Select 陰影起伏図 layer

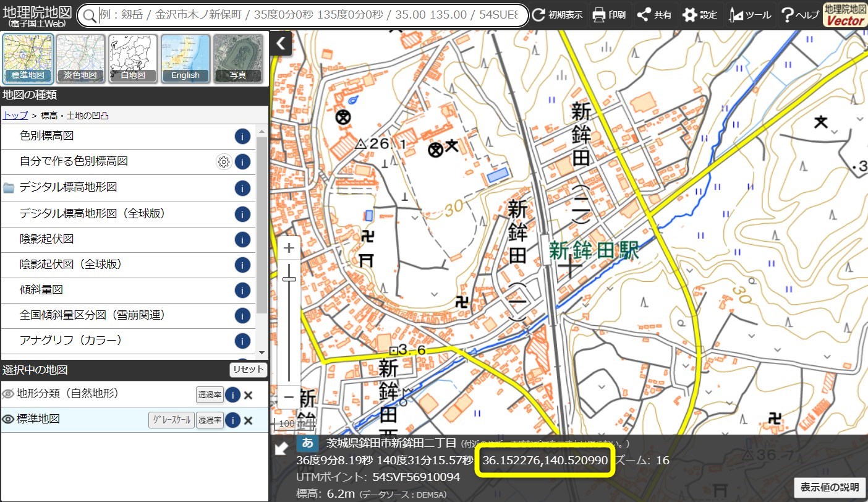click(47, 239)
